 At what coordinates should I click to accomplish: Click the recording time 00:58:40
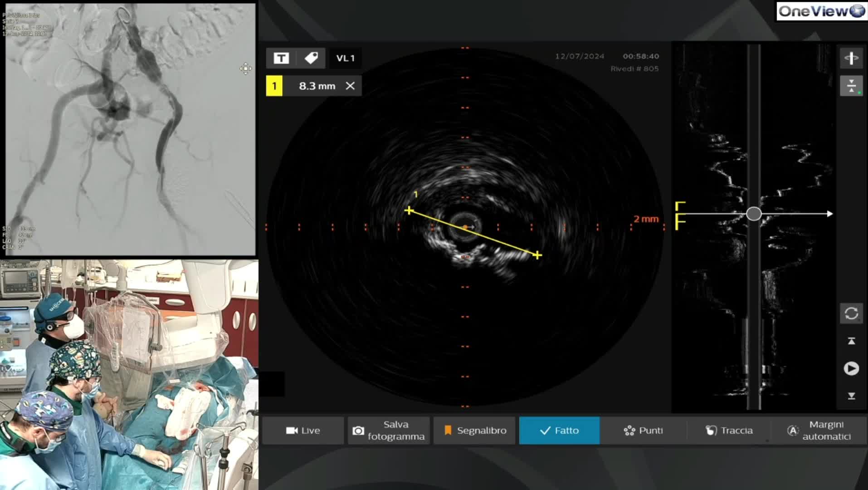tap(641, 56)
